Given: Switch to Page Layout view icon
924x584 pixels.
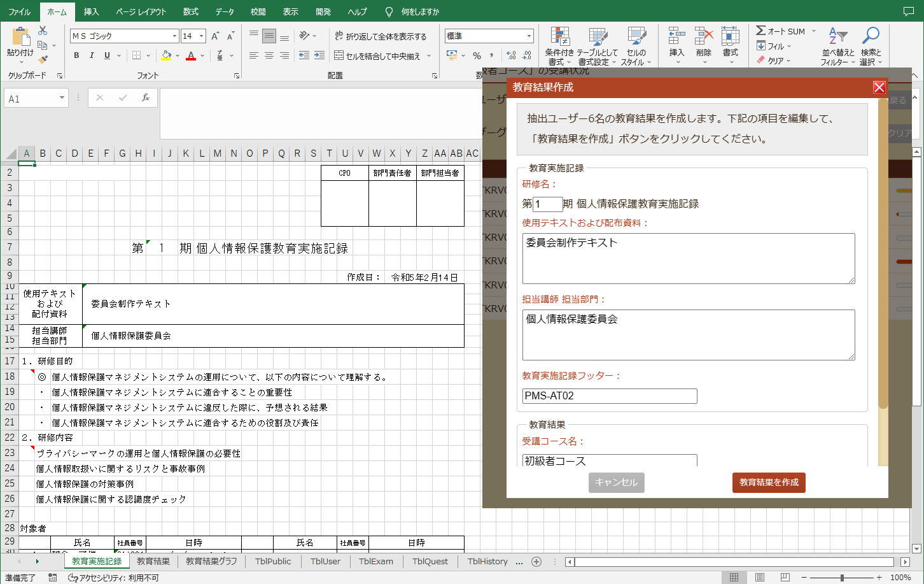Looking at the screenshot, I should coord(760,577).
